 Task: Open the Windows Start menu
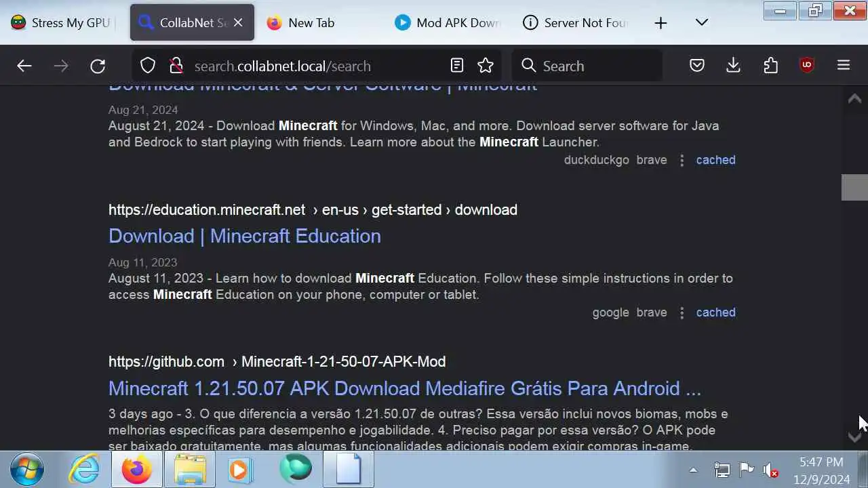pyautogui.click(x=27, y=470)
